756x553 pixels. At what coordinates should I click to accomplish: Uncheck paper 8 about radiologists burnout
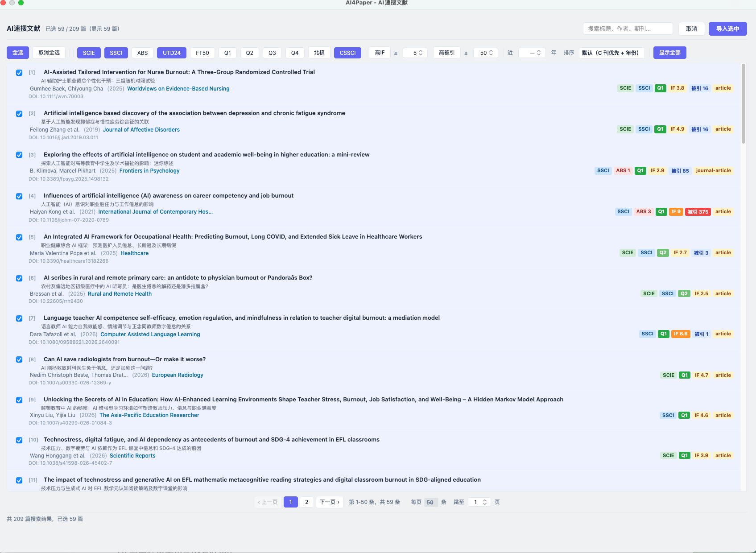click(19, 359)
